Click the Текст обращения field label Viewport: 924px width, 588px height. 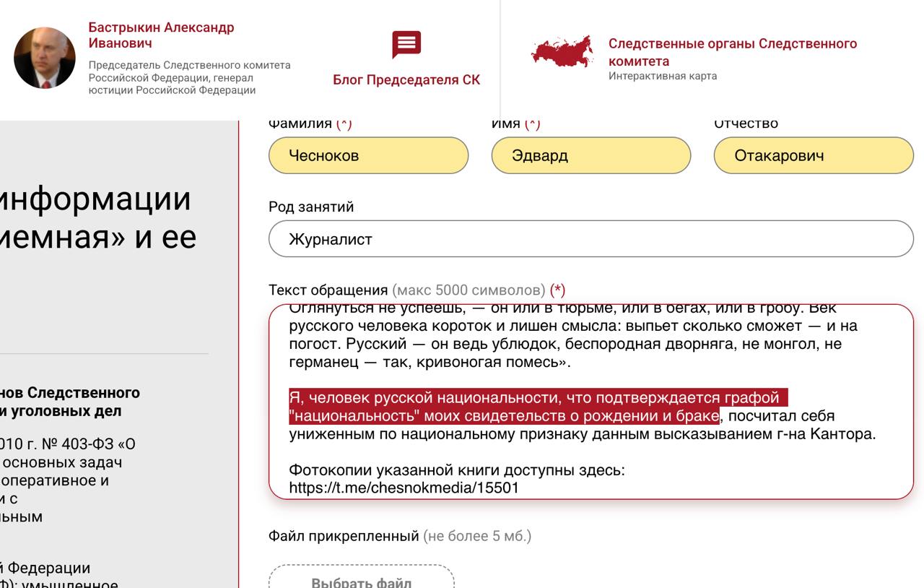[328, 290]
